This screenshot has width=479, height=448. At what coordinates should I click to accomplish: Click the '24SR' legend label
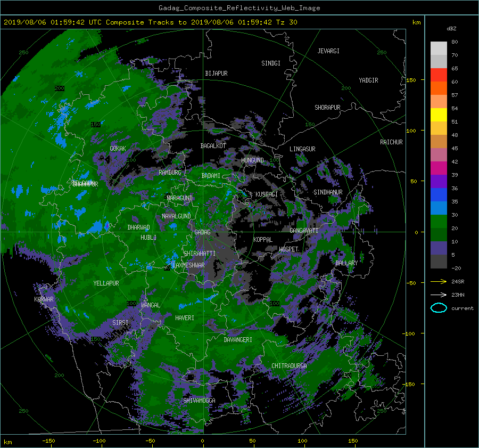(458, 281)
